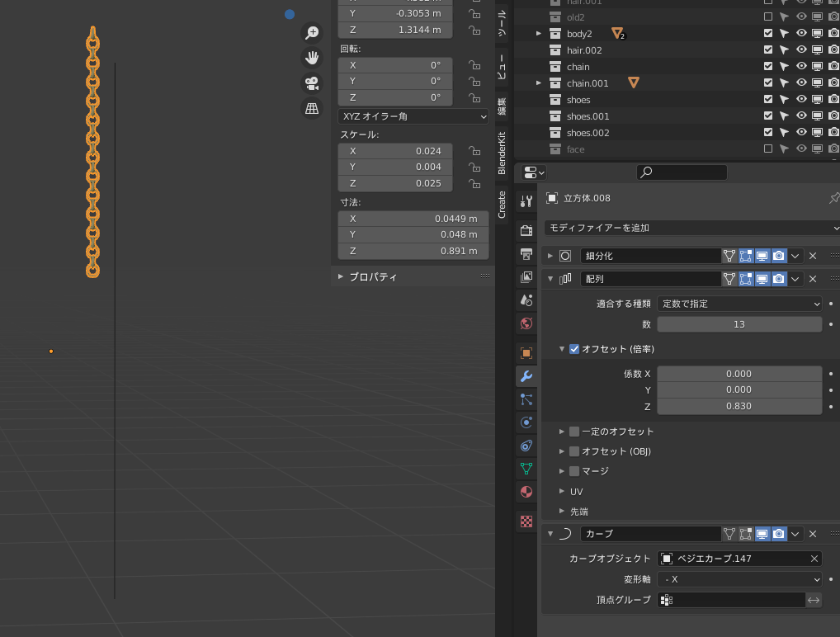Switch perspective/orthographic with the grid gizmo
The width and height of the screenshot is (840, 637).
[312, 108]
